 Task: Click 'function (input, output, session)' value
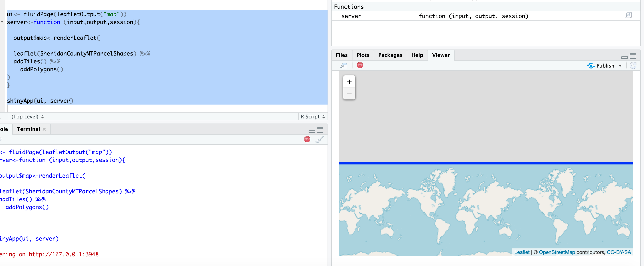[x=473, y=16]
